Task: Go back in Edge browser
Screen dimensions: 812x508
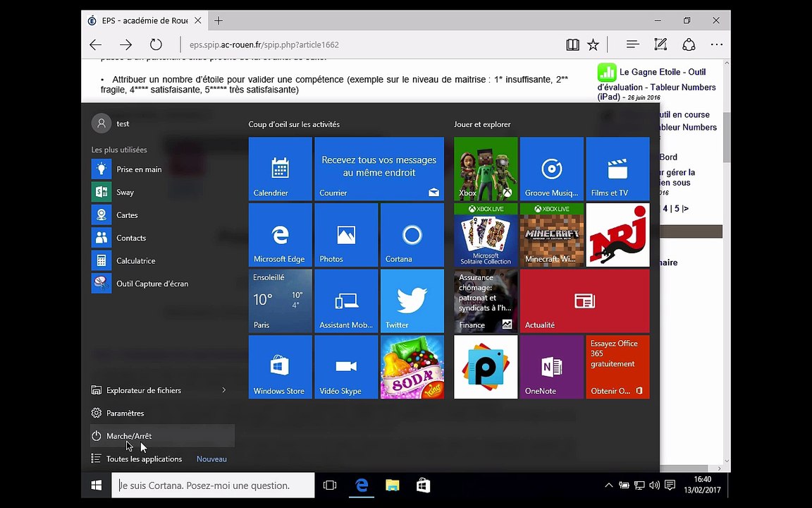Action: (x=96, y=44)
